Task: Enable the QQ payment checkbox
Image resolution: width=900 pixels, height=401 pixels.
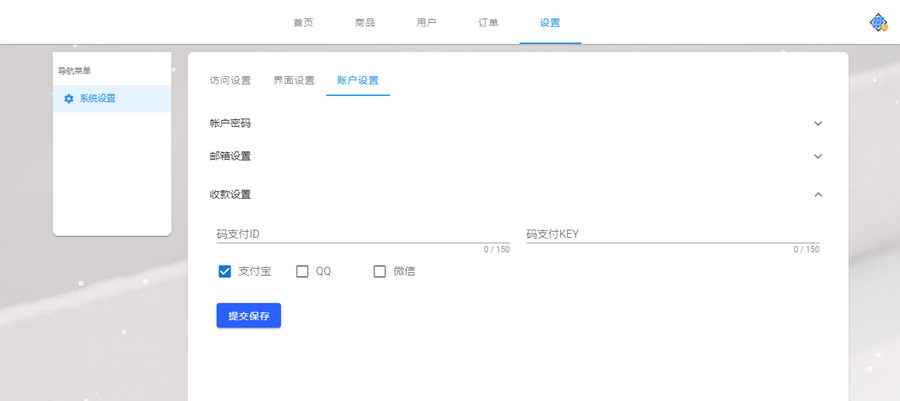Action: 302,271
